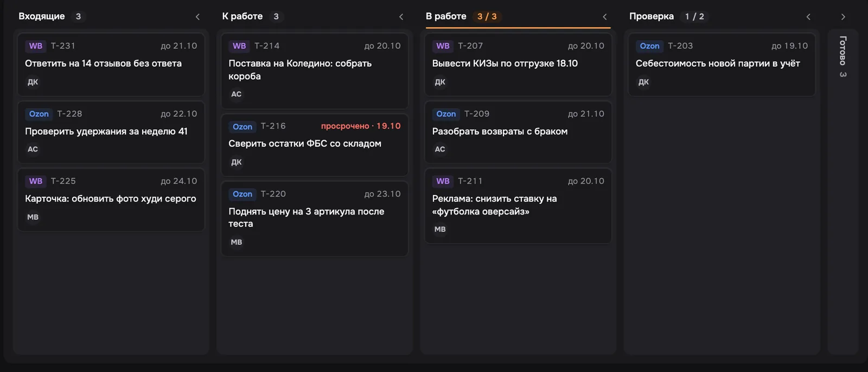The width and height of the screenshot is (868, 372).
Task: Click the task ID T-231
Action: point(63,46)
